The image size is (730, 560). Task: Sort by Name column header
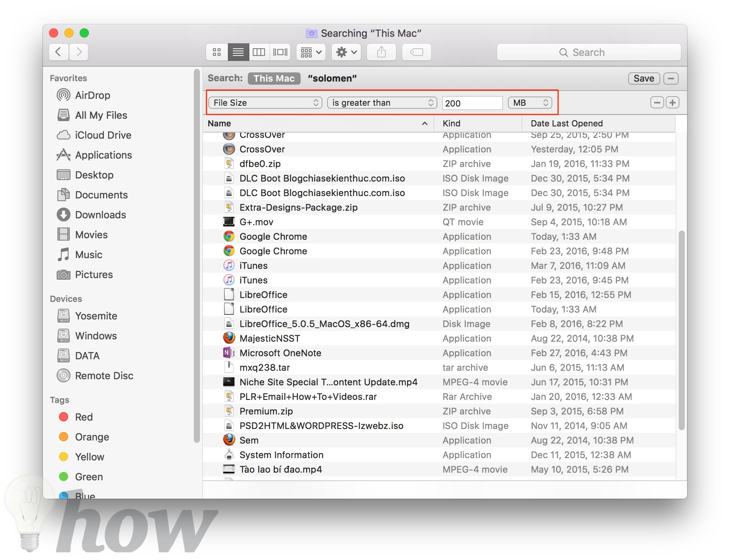[318, 123]
